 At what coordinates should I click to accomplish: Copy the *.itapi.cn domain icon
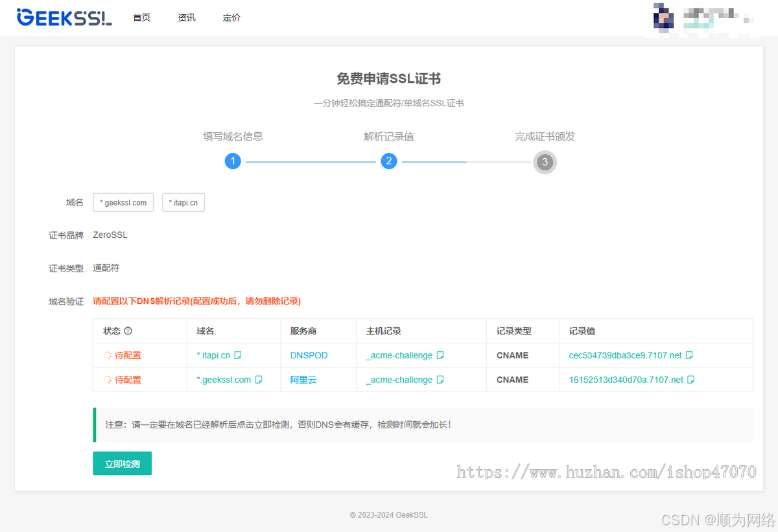[238, 355]
